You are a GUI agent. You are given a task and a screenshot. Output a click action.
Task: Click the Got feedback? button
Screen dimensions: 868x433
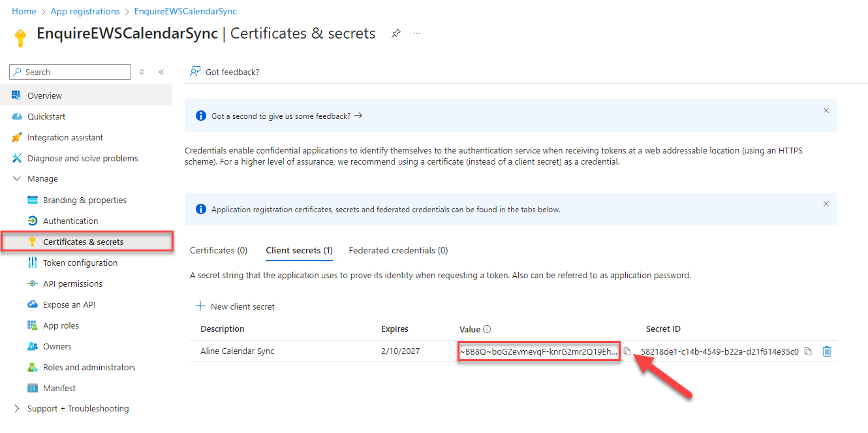point(225,72)
